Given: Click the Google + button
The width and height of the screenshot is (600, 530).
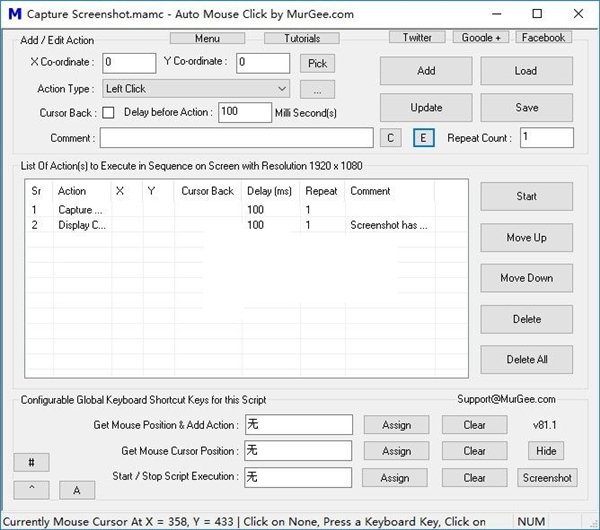Looking at the screenshot, I should tap(481, 37).
